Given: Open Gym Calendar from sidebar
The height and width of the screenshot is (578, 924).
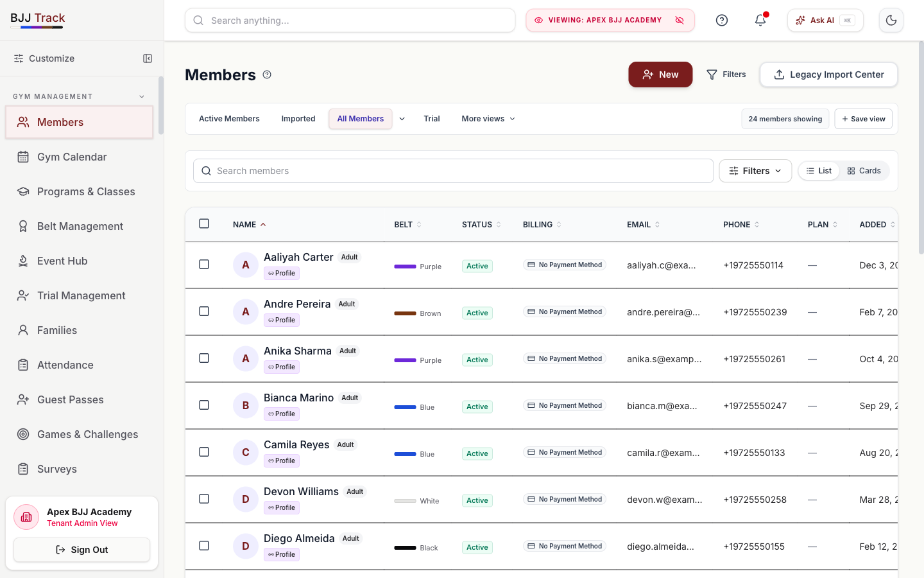Looking at the screenshot, I should pyautogui.click(x=80, y=157).
